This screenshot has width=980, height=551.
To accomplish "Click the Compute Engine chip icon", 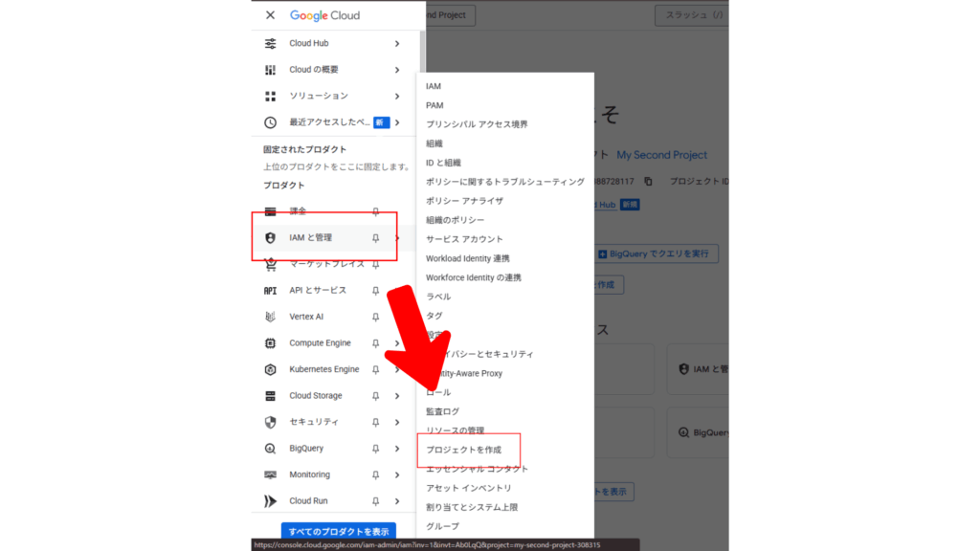I will (270, 343).
